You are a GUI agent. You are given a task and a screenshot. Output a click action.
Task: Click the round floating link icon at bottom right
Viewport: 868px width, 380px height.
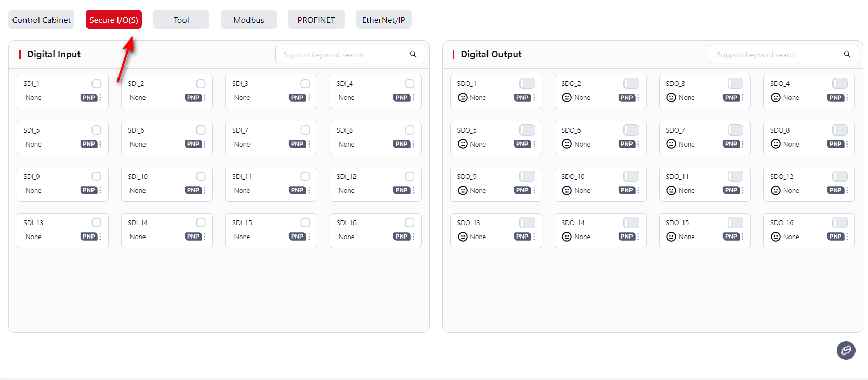(846, 350)
